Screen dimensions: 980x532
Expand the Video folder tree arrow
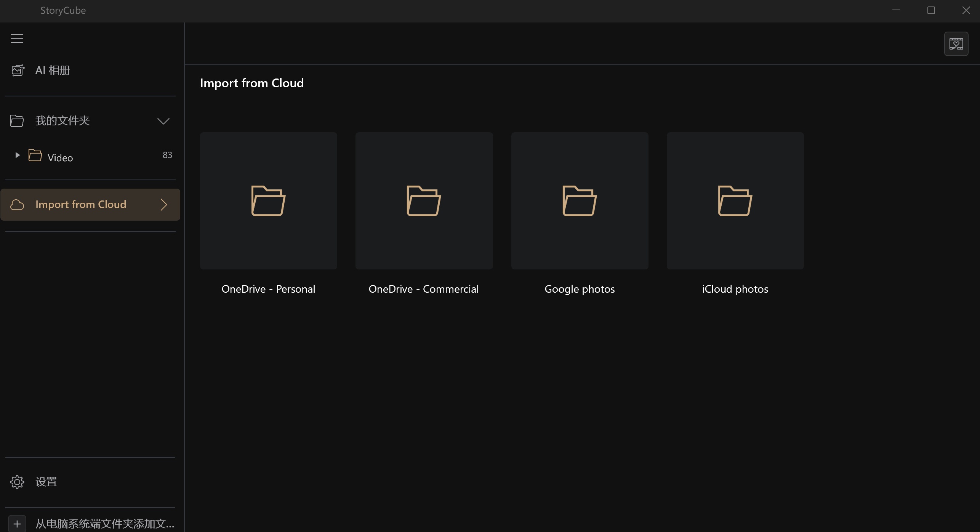pyautogui.click(x=17, y=155)
